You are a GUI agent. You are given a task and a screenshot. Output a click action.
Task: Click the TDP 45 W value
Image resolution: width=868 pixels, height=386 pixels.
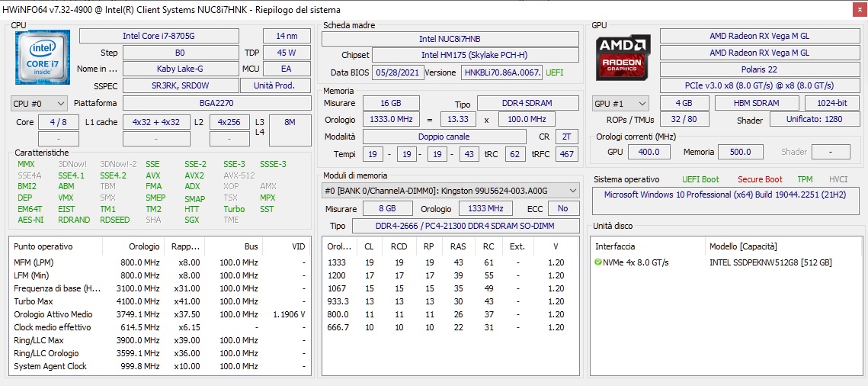287,53
